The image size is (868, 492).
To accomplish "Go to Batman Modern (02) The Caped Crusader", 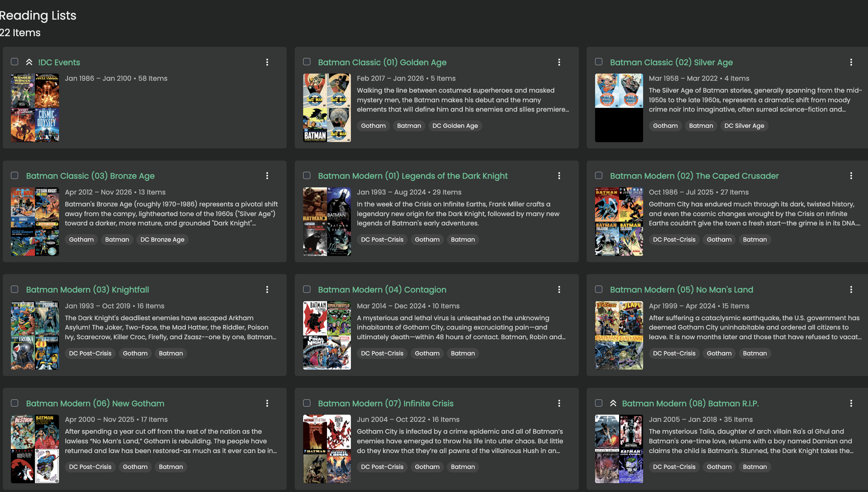I will click(694, 176).
